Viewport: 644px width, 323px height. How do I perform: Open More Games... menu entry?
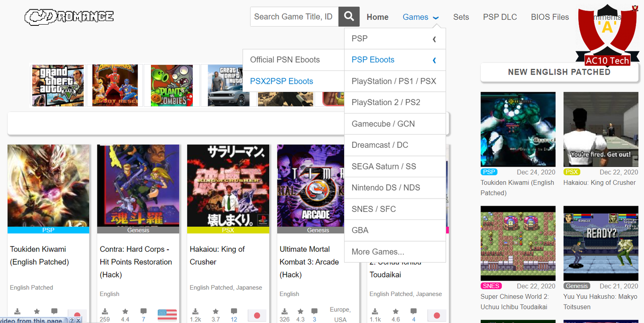coord(395,252)
